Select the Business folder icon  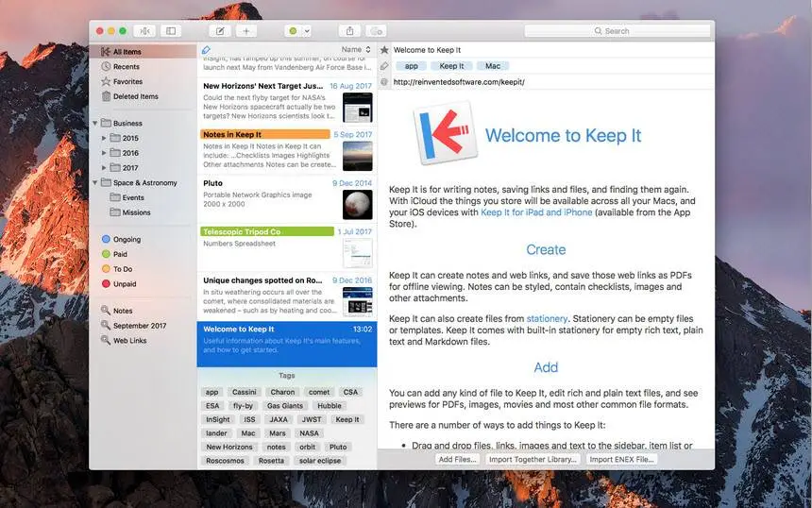pos(106,124)
